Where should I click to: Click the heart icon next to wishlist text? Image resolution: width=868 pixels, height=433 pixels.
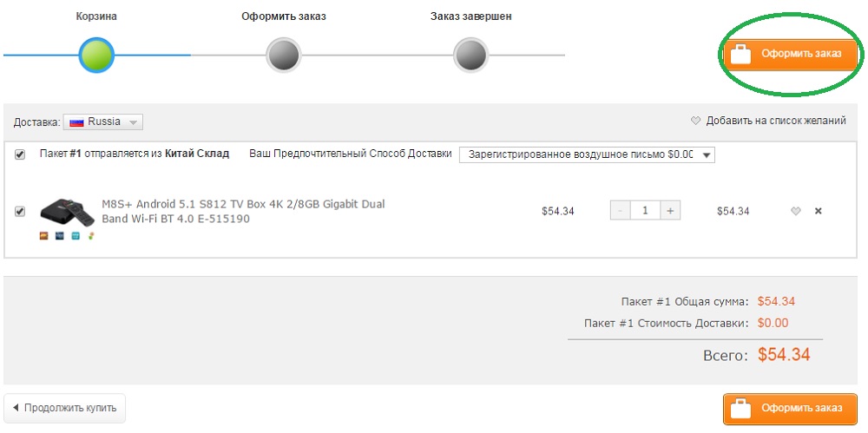tap(695, 121)
